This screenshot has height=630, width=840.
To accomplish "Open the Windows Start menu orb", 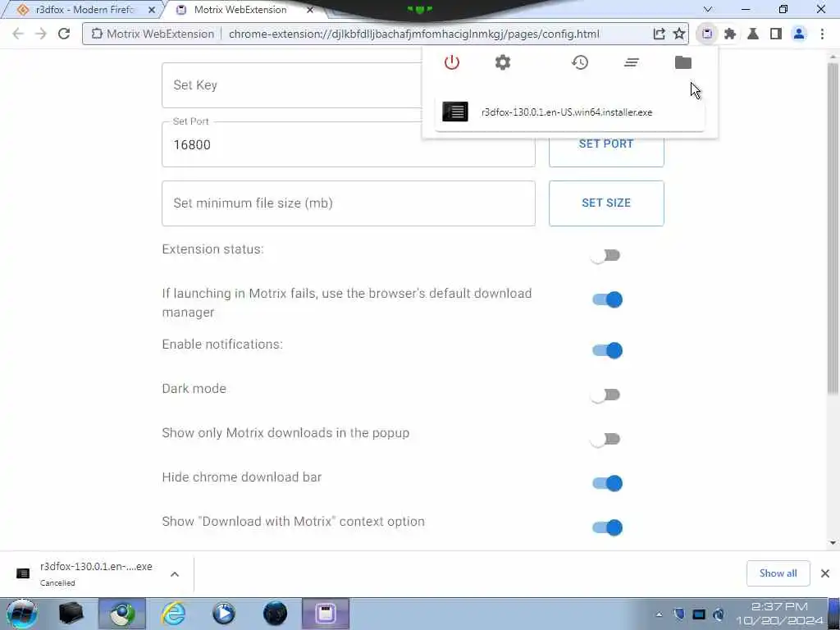I will click(22, 614).
